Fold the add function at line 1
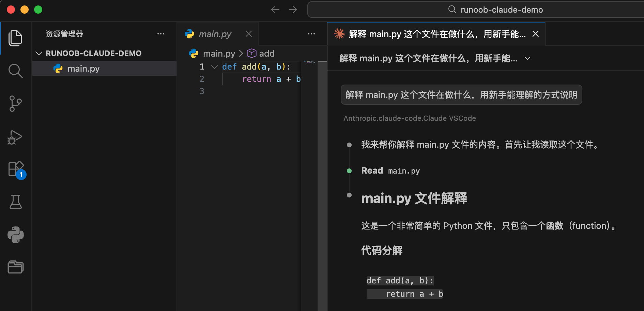This screenshot has width=644, height=311. [x=214, y=67]
